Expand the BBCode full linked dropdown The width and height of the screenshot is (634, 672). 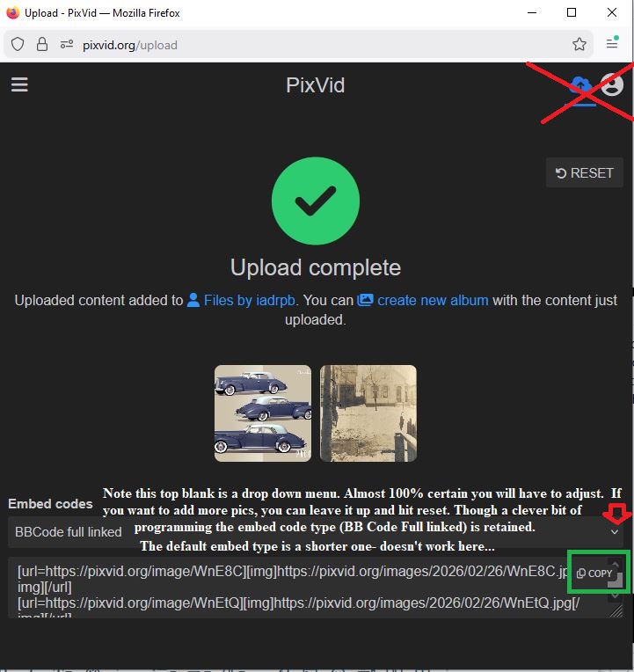(x=316, y=532)
